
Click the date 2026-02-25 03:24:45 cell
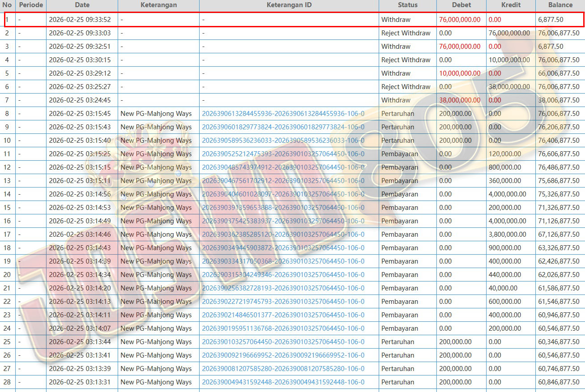click(x=80, y=100)
